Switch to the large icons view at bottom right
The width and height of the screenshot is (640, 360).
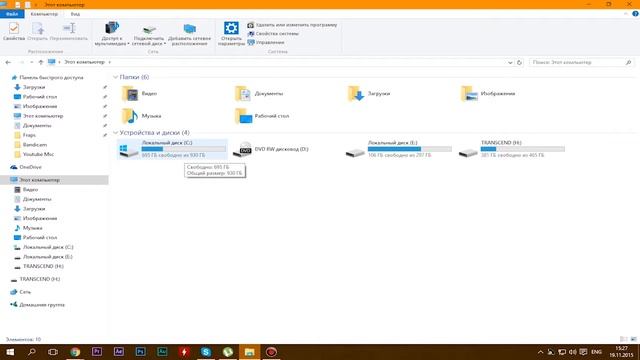tap(633, 339)
